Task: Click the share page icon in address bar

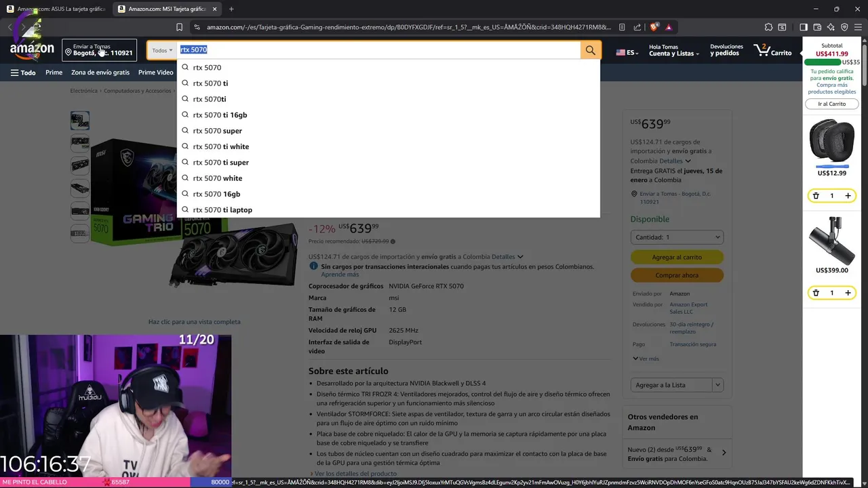Action: (637, 27)
